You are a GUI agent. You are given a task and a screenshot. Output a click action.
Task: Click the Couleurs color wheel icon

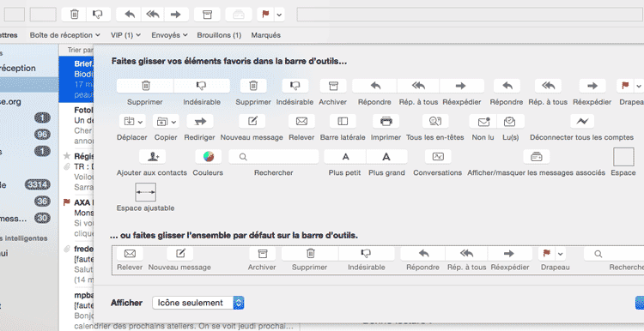pyautogui.click(x=209, y=156)
